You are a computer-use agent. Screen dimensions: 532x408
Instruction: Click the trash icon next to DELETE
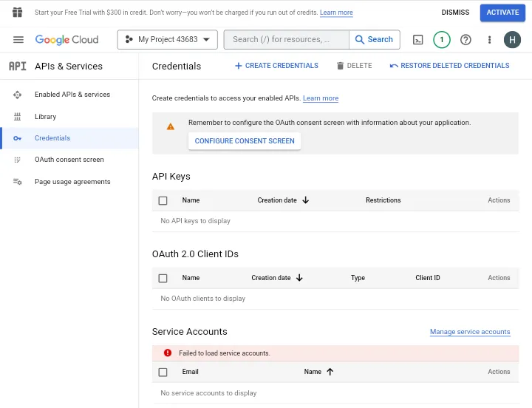tap(340, 66)
